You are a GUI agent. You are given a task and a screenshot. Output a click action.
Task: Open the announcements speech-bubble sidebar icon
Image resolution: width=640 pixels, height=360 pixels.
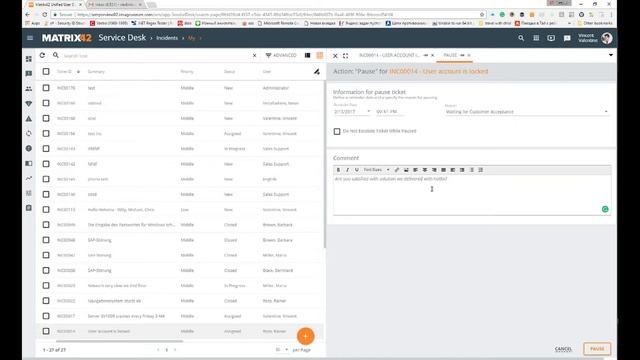[x=29, y=74]
